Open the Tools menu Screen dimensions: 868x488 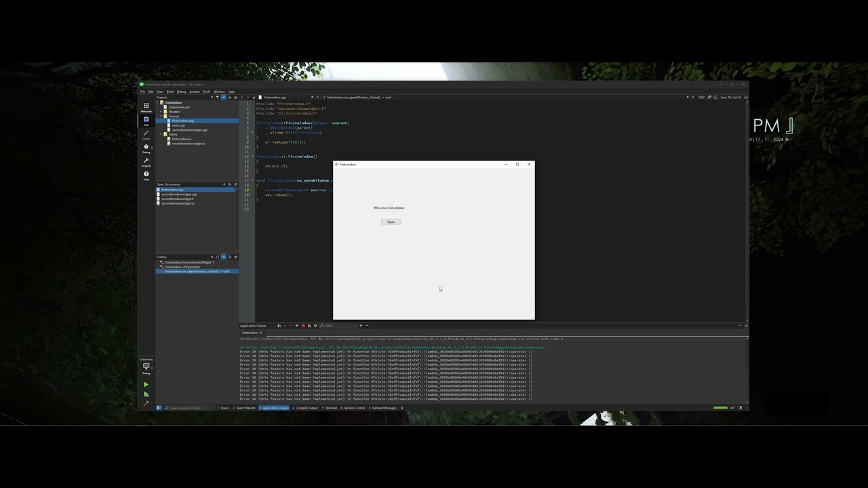click(x=207, y=91)
